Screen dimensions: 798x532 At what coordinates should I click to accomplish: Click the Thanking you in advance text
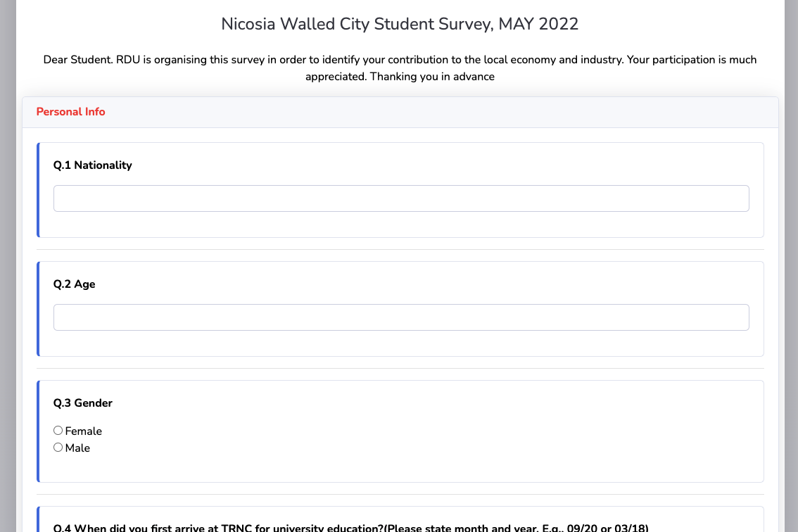click(432, 77)
